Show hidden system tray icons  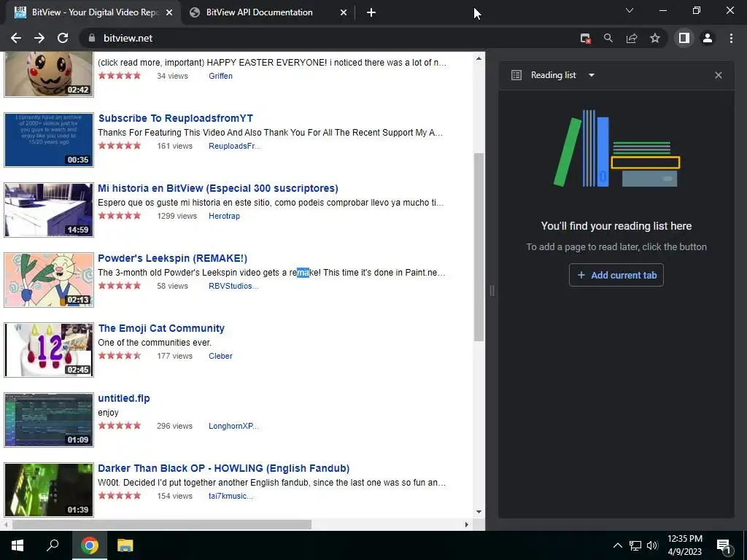(x=617, y=545)
